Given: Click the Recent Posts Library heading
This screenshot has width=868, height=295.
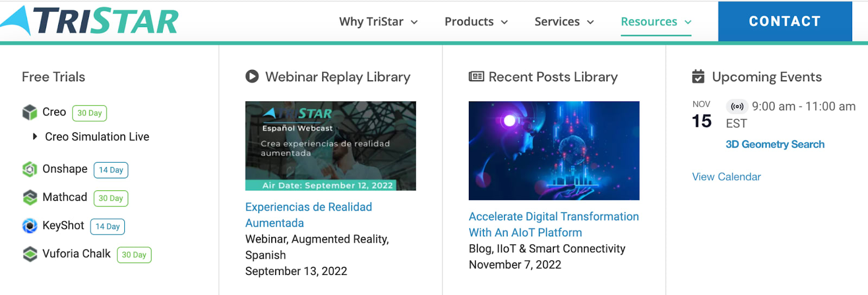Looking at the screenshot, I should pos(553,76).
